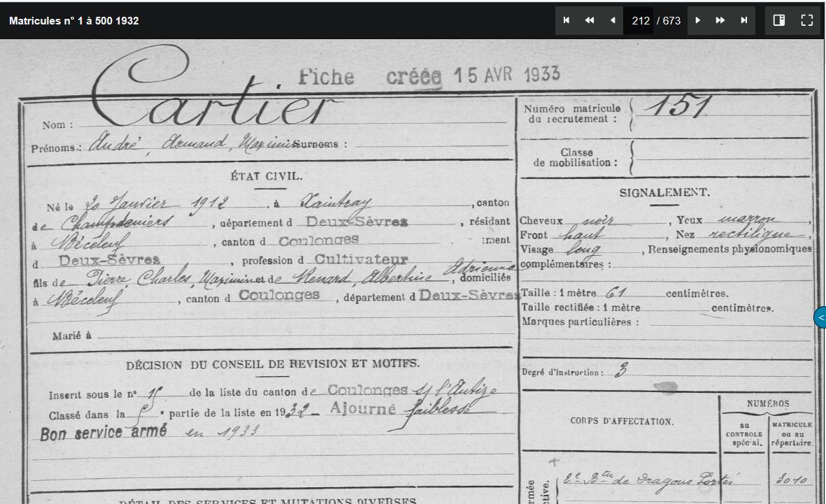The image size is (826, 504).
Task: Click the '/ 673' total pages label
Action: (669, 20)
